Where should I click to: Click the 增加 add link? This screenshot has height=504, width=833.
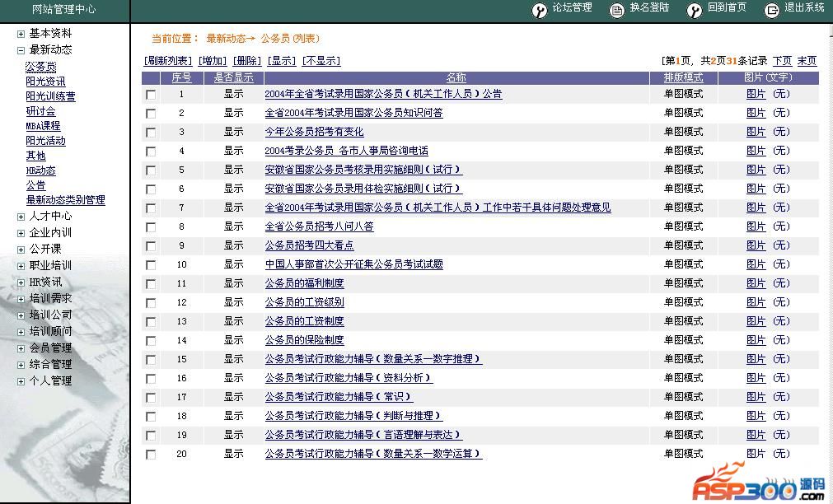click(x=213, y=61)
